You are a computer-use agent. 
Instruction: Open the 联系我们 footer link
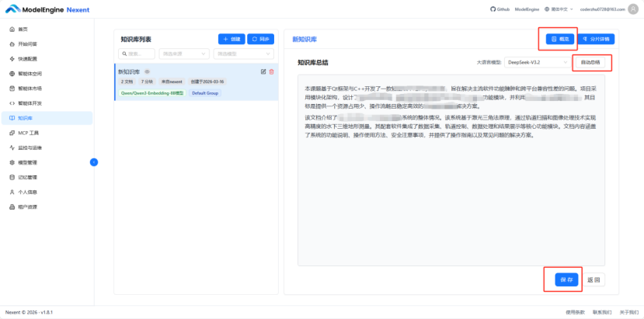pyautogui.click(x=602, y=313)
